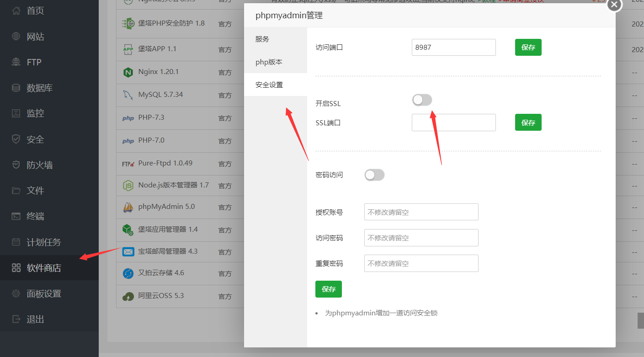
Task: Click the gear icon beside 面板设置
Action: pyautogui.click(x=16, y=293)
